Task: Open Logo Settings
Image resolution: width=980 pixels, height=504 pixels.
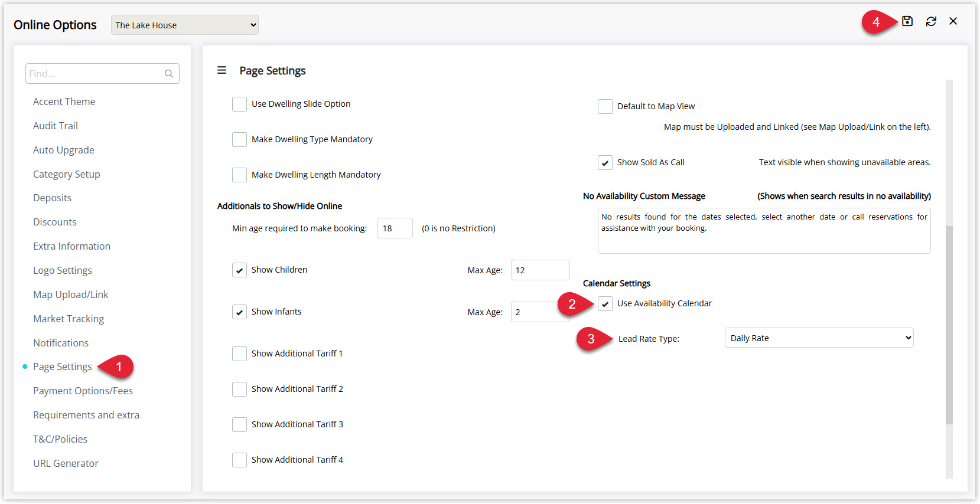Action: click(63, 270)
